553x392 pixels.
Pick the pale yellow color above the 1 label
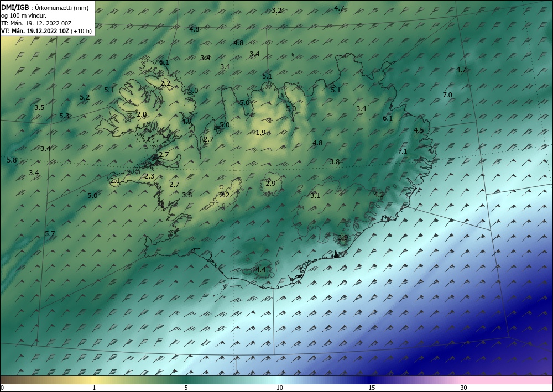(x=94, y=380)
